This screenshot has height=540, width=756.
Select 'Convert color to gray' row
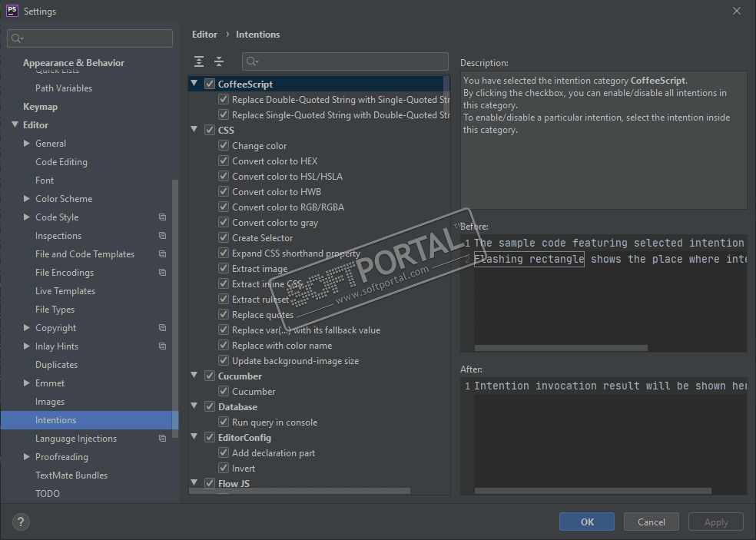click(275, 223)
